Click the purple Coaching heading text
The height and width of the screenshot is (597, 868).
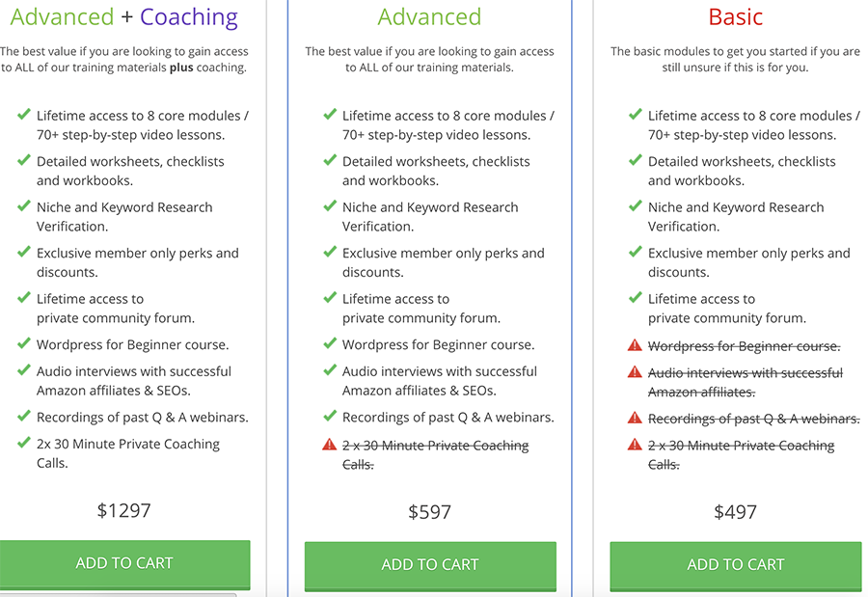189,17
